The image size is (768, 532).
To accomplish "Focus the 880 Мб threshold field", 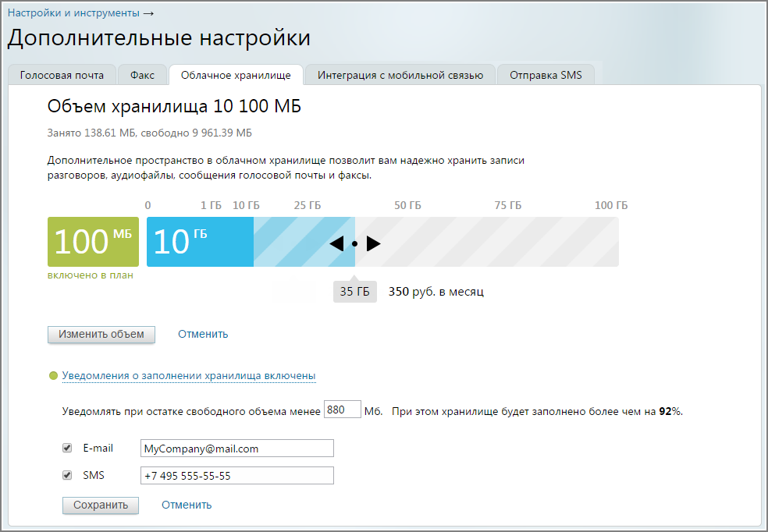I will tap(343, 410).
